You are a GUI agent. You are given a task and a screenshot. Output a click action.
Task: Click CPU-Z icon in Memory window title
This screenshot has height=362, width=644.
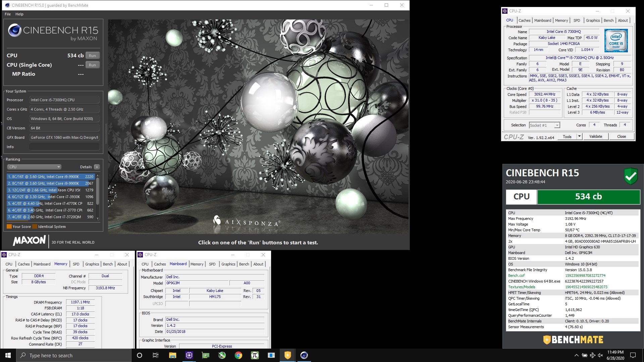[x=4, y=255]
